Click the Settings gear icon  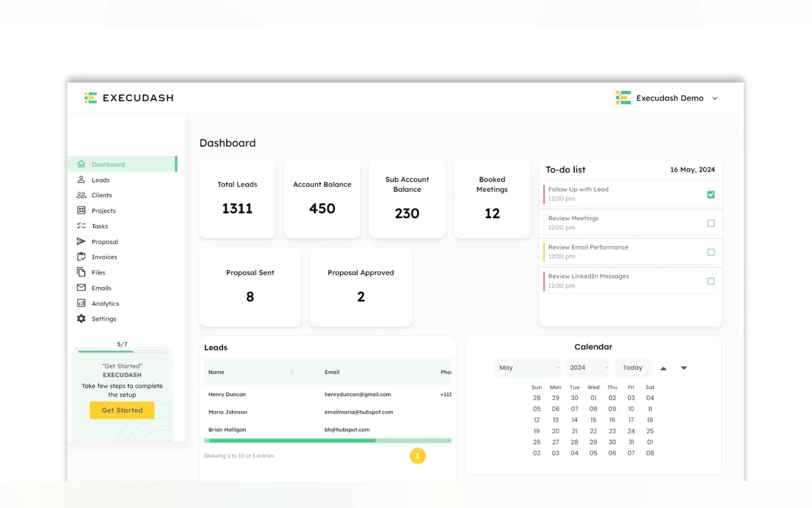coord(81,319)
